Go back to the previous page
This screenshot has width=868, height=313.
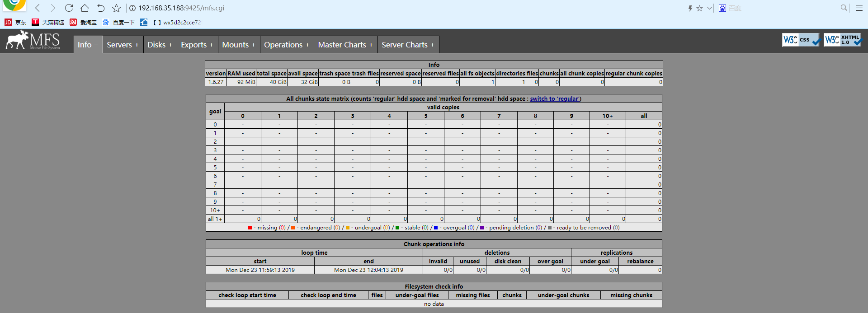(38, 8)
